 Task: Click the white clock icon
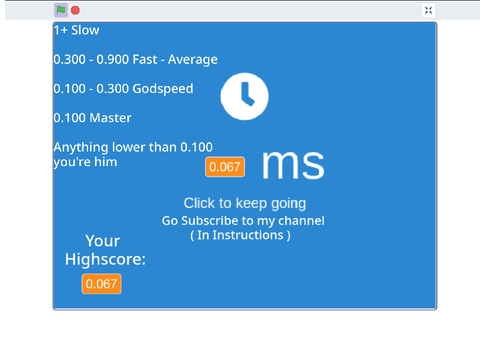245,96
